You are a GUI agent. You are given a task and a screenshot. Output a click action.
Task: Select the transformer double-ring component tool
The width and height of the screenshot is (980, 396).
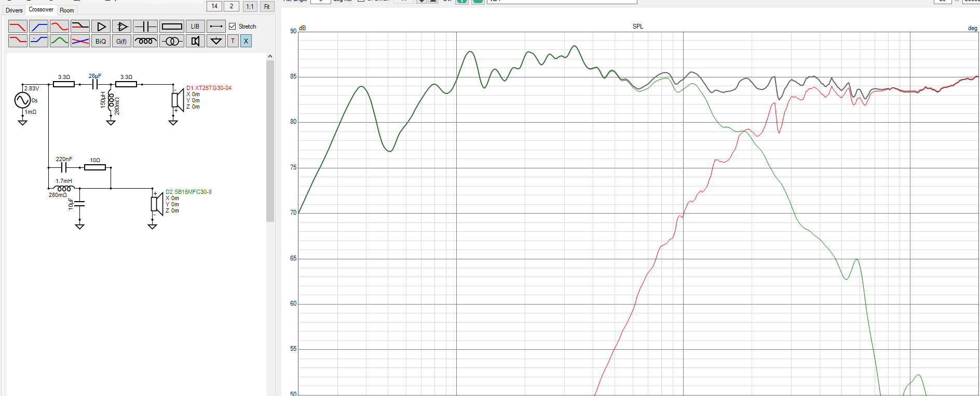[x=171, y=41]
